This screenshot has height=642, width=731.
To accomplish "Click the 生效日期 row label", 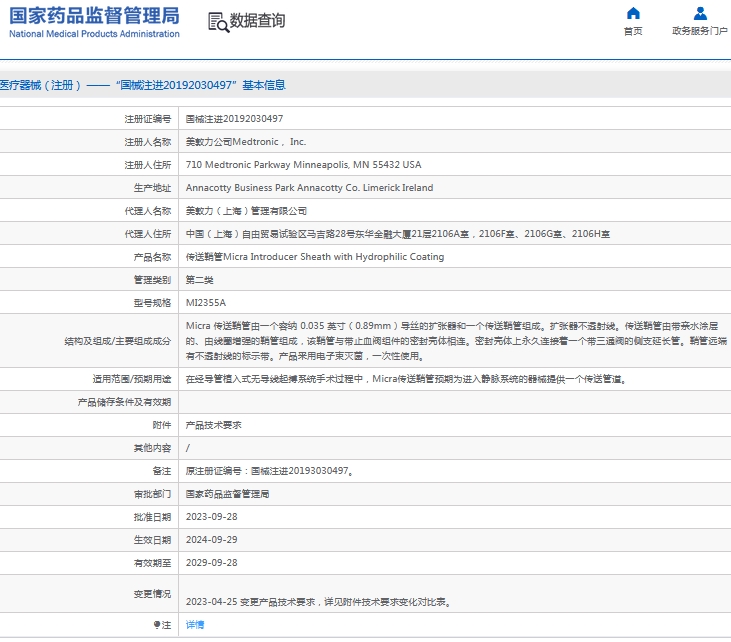I will 152,540.
